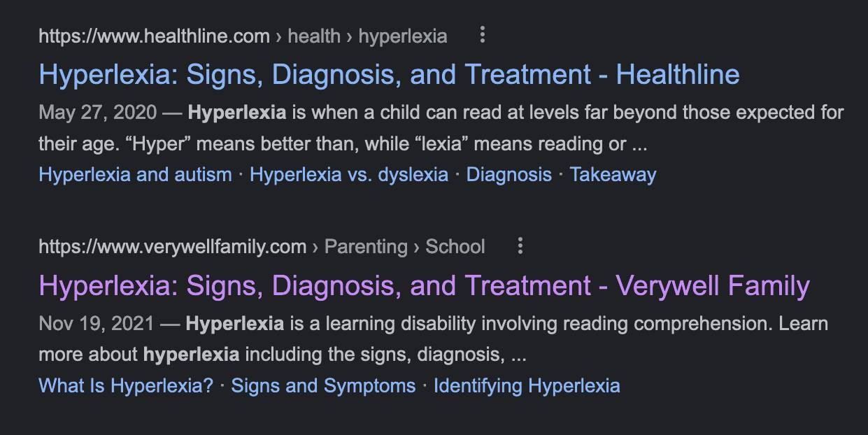Click the https://www.healthline.com URL text
868x435 pixels.
pos(154,36)
